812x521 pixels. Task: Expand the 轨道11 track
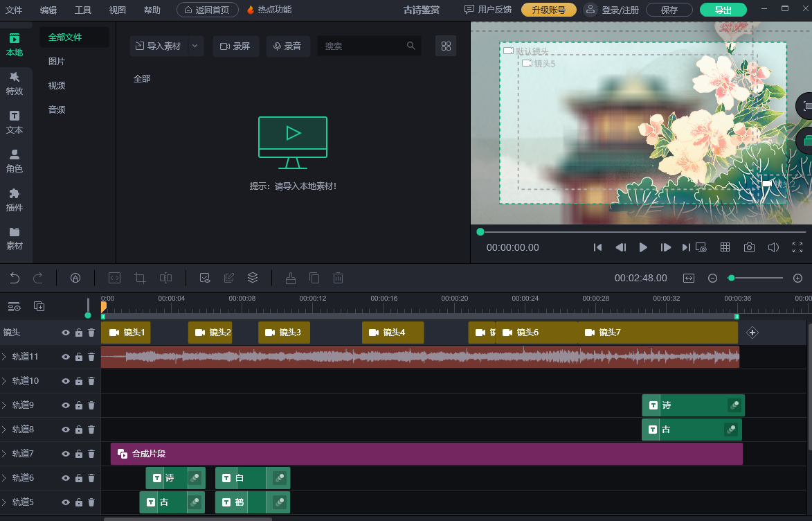tap(4, 357)
